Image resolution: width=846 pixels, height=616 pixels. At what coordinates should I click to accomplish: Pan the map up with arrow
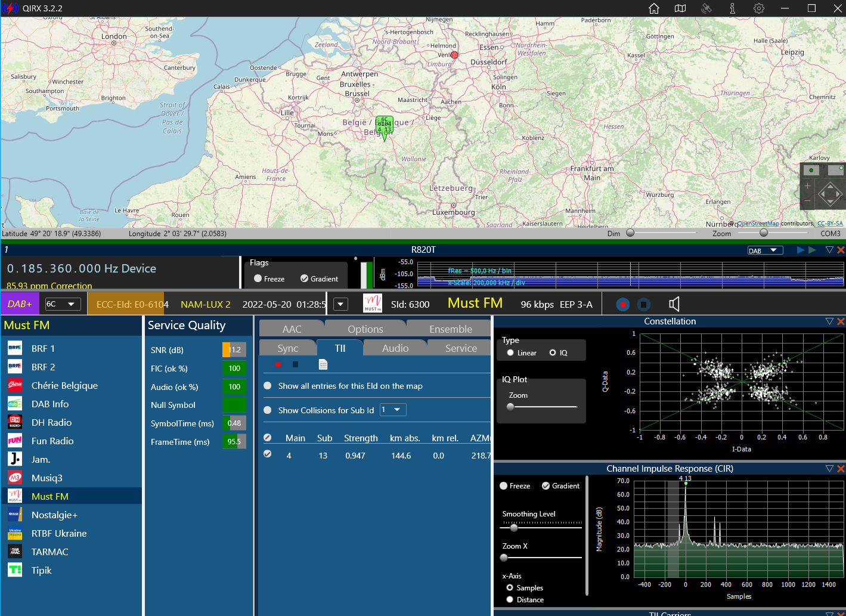pyautogui.click(x=830, y=185)
